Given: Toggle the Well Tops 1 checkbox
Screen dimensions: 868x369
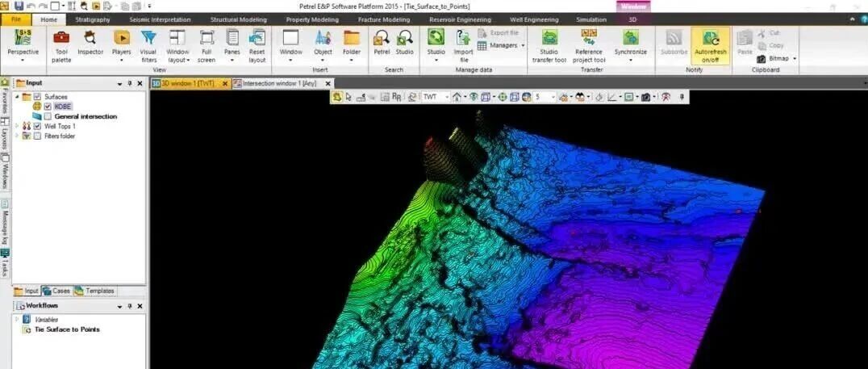Looking at the screenshot, I should [37, 126].
